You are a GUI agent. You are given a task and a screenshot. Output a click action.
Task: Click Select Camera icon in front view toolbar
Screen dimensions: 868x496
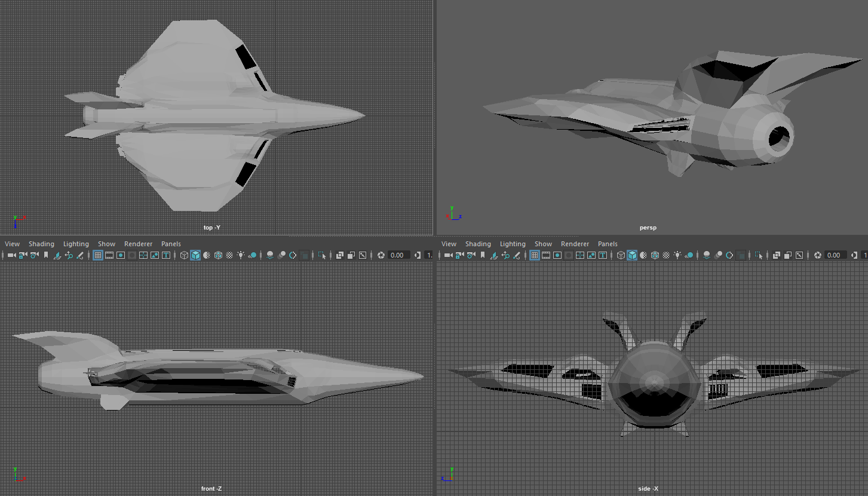tap(11, 255)
